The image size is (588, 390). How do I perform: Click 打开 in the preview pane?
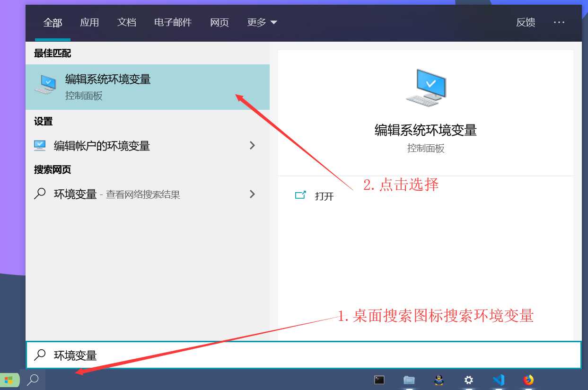(x=325, y=196)
